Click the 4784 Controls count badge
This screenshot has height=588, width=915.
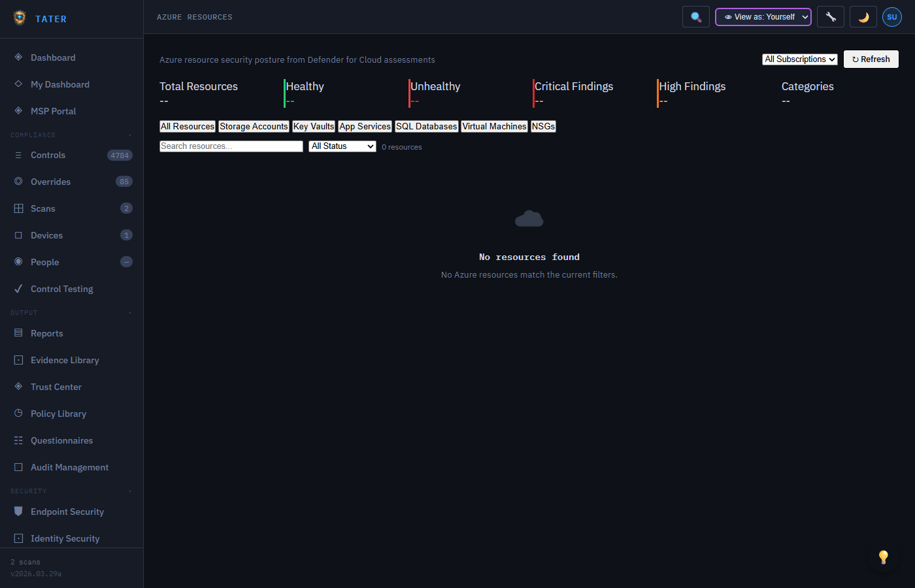[x=120, y=155]
